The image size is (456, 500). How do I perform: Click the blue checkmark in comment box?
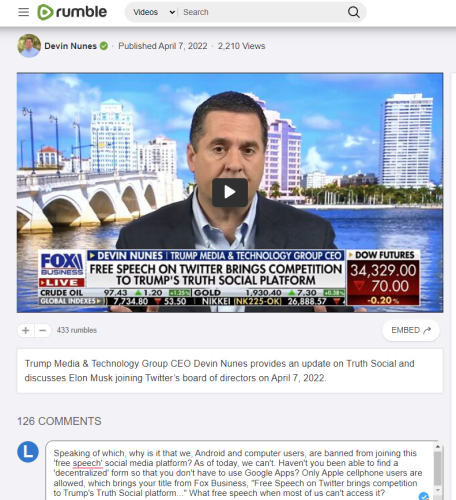(424, 496)
